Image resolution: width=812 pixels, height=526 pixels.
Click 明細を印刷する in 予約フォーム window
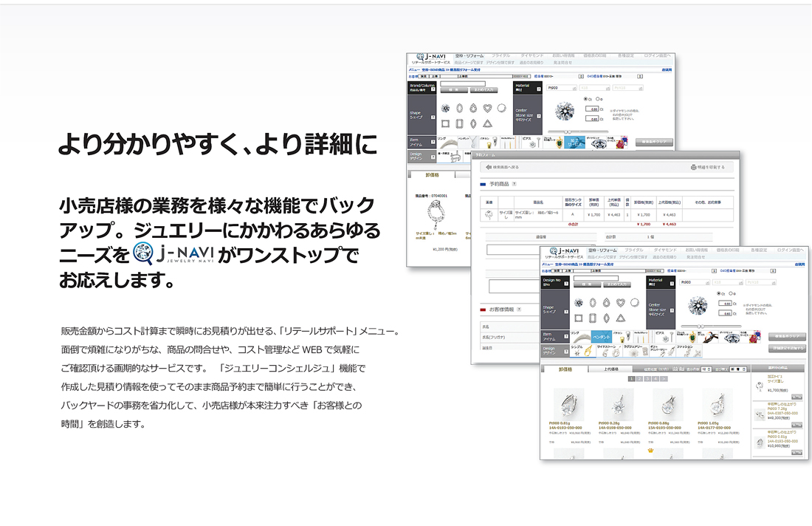coord(708,168)
